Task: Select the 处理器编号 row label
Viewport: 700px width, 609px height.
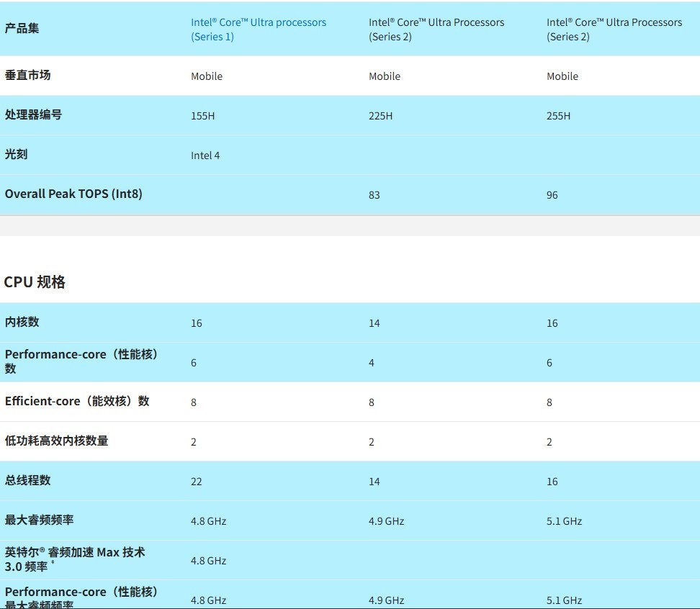Action: (x=33, y=115)
